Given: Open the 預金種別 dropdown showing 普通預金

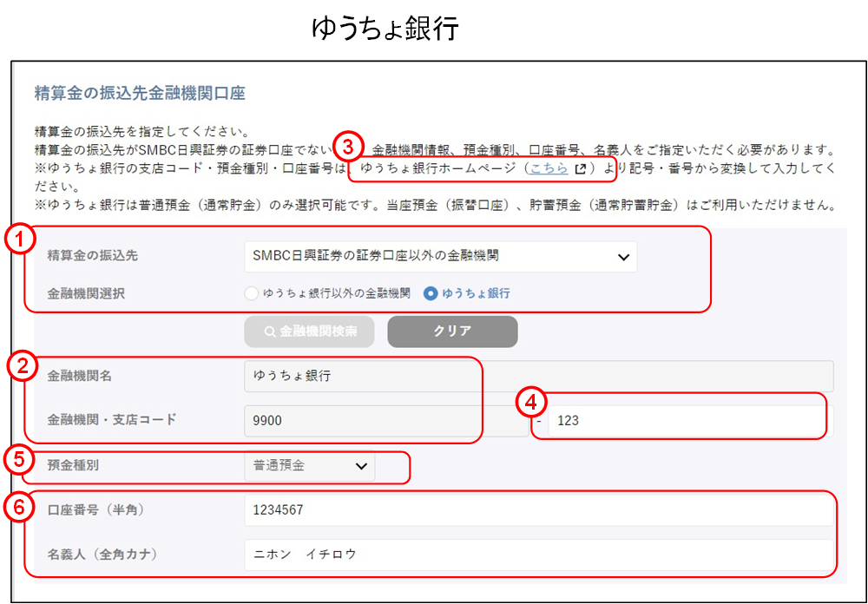Looking at the screenshot, I should tap(308, 467).
